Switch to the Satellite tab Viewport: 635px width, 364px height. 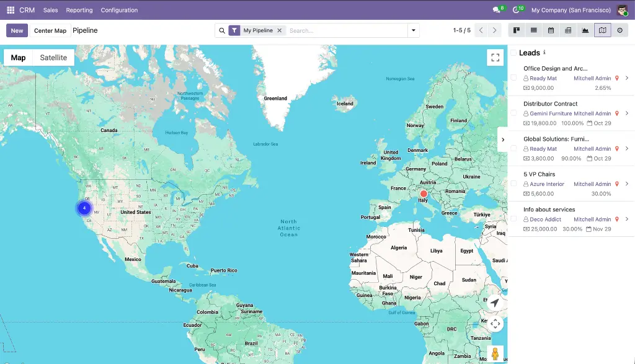click(x=53, y=58)
